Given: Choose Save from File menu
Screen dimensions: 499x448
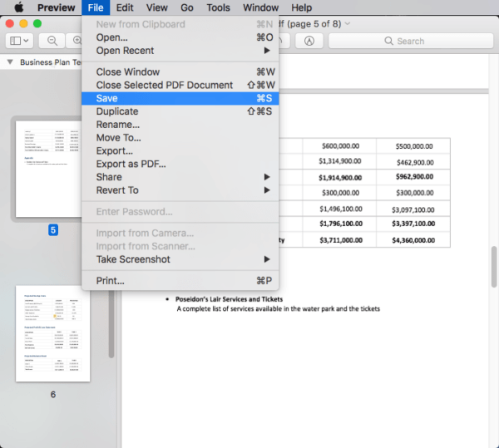Looking at the screenshot, I should (180, 98).
